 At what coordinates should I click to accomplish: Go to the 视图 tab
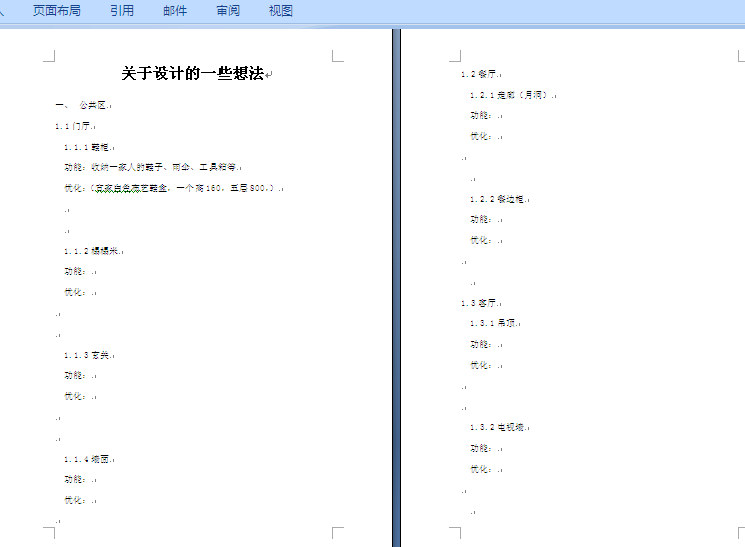(x=281, y=11)
